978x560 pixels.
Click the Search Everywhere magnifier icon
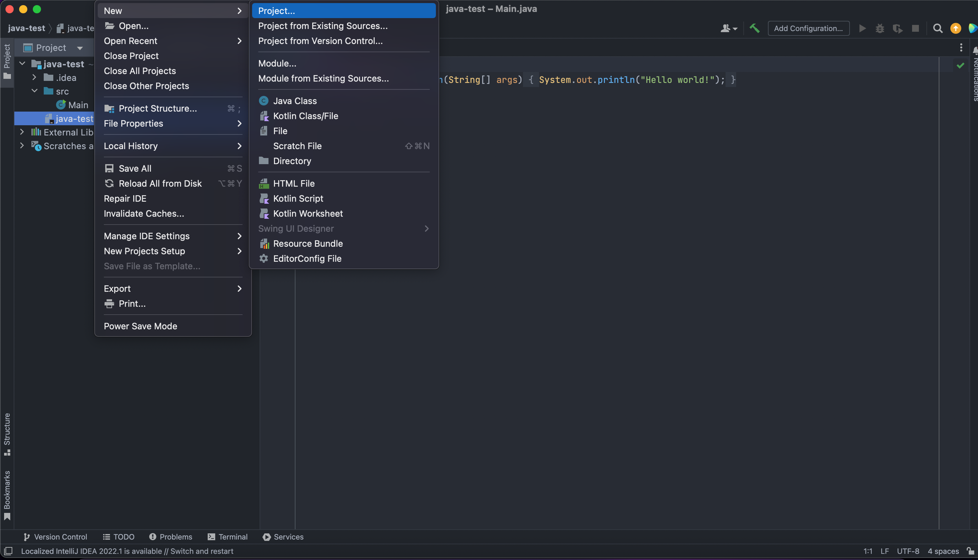pyautogui.click(x=938, y=28)
